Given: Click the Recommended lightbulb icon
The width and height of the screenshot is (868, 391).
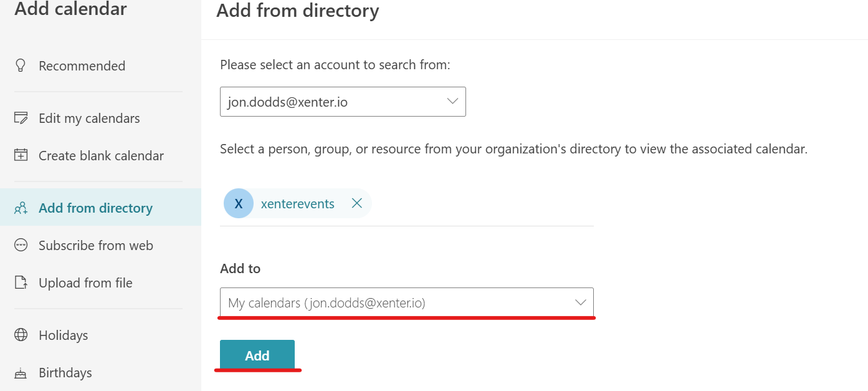Looking at the screenshot, I should tap(21, 65).
